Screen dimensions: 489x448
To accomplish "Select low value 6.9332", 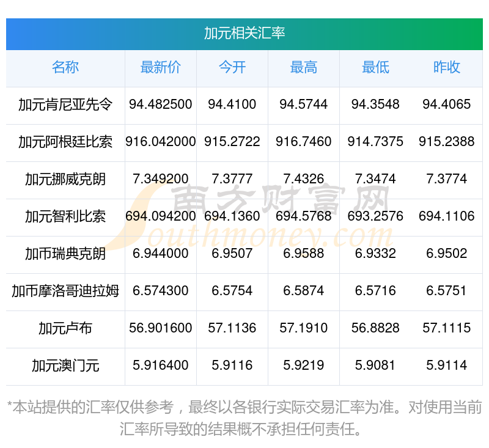I will click(x=375, y=254).
